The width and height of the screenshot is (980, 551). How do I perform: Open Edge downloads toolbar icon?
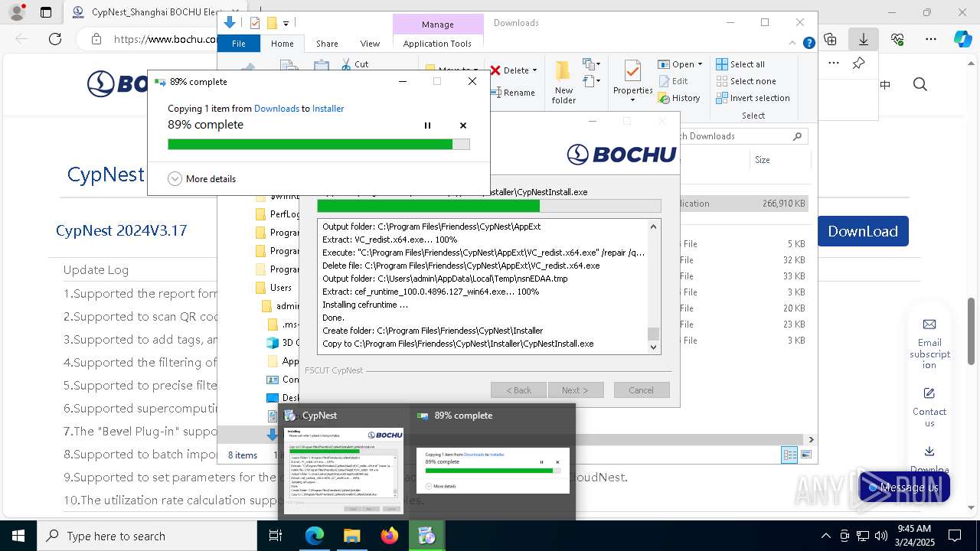863,39
